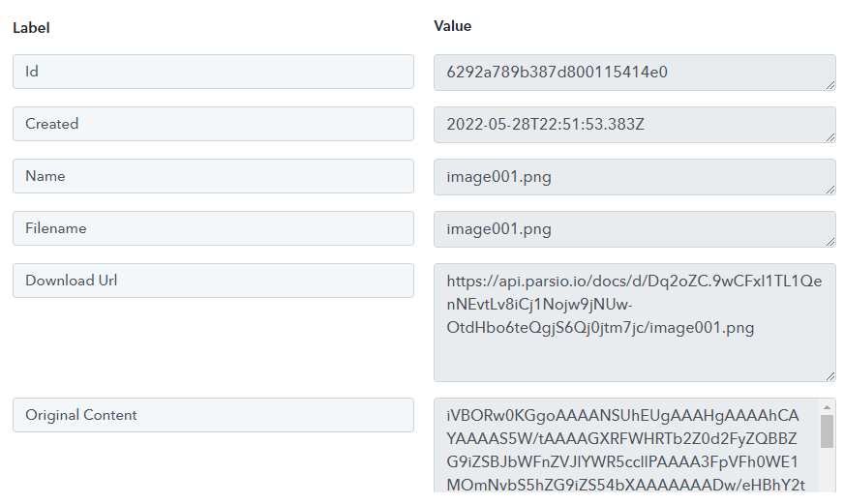Click the Value column header
Viewport: 844px width, 504px height.
pyautogui.click(x=453, y=26)
